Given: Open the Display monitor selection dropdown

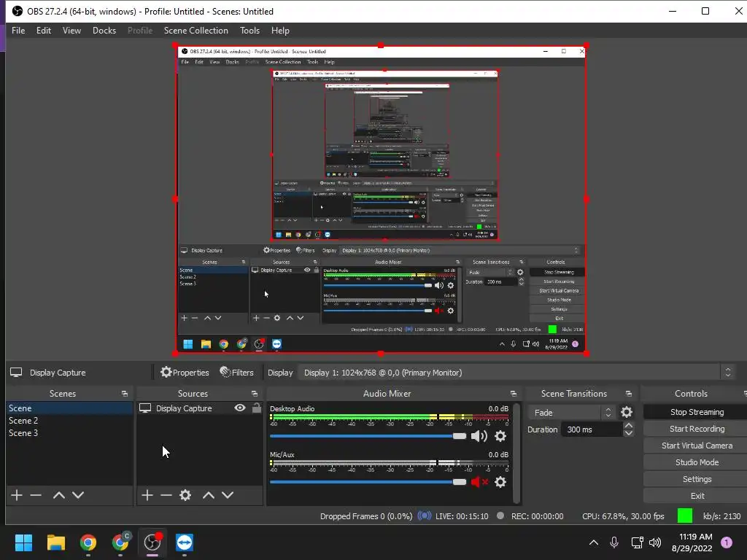Looking at the screenshot, I should pos(516,373).
